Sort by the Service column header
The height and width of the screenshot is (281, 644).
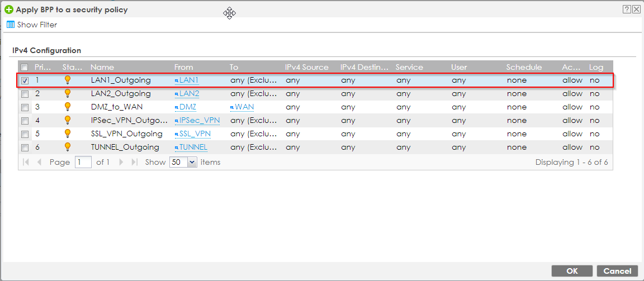pyautogui.click(x=409, y=67)
